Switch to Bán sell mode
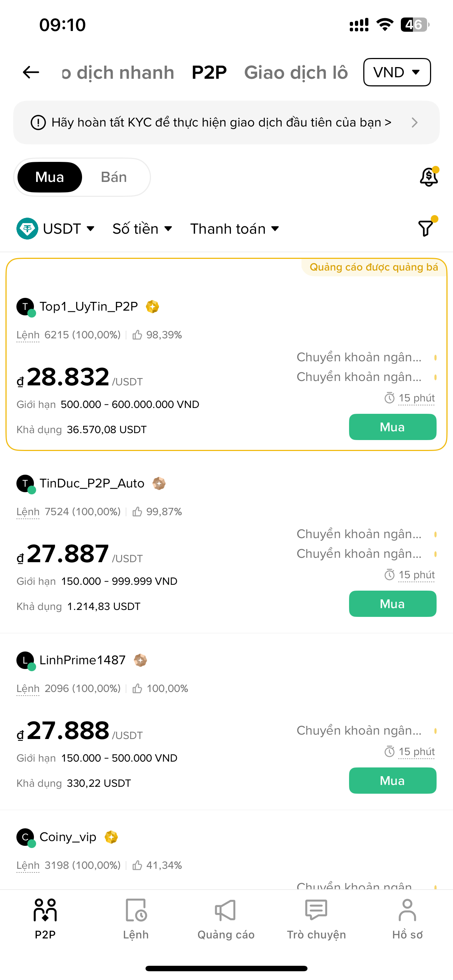 click(113, 177)
